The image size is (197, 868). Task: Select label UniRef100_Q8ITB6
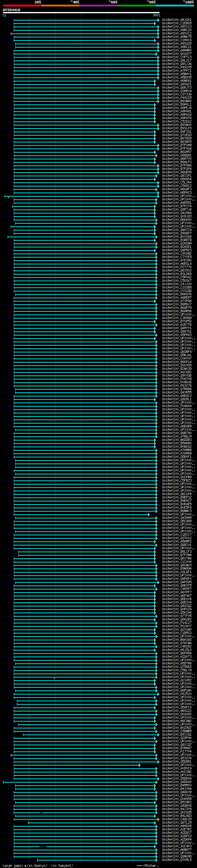pos(176,558)
